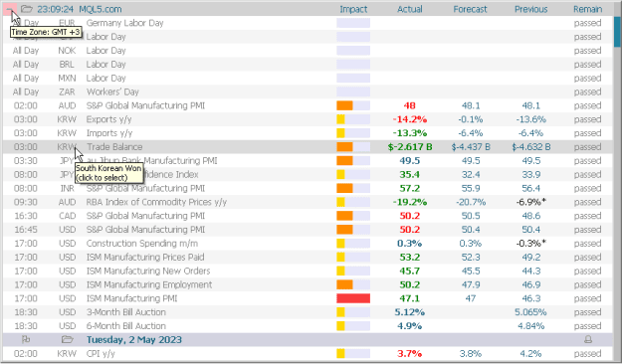
Task: Click the actual value $-2.617 B
Action: (x=410, y=147)
